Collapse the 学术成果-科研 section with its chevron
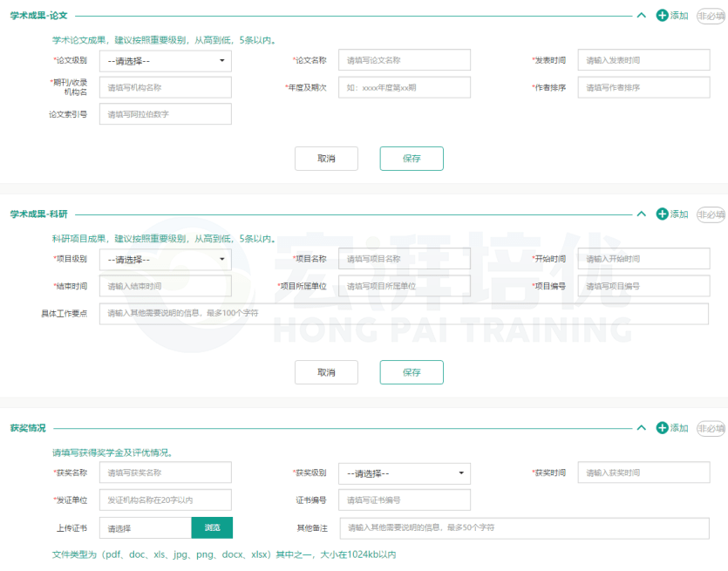Image resolution: width=728 pixels, height=571 pixels. click(x=642, y=214)
